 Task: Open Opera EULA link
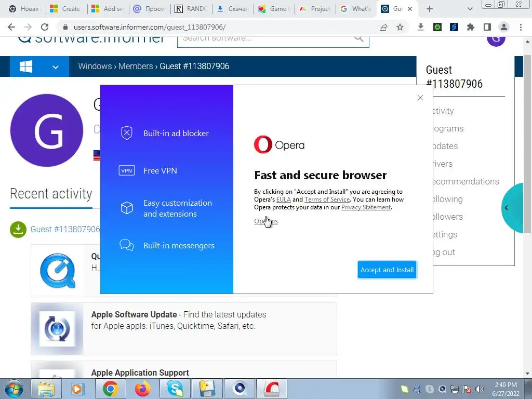click(x=283, y=199)
